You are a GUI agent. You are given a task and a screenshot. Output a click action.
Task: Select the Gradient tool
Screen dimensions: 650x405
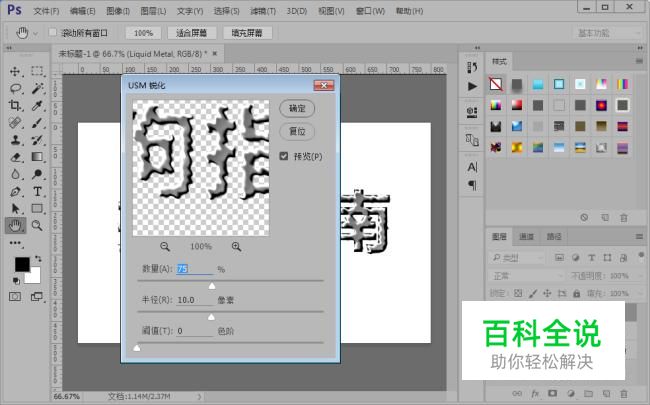click(x=37, y=157)
